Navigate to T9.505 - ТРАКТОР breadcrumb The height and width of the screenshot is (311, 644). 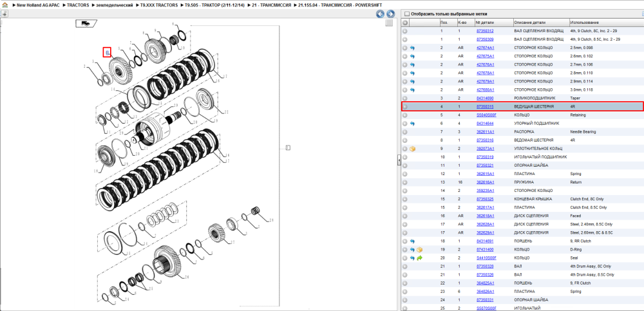click(x=215, y=5)
